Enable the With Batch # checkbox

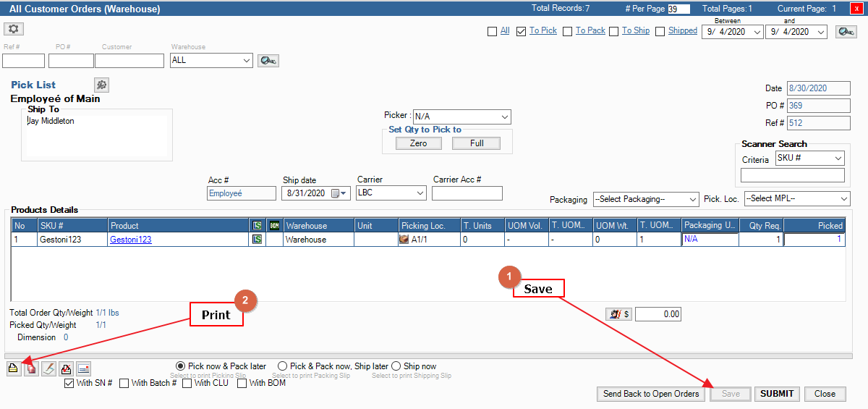click(124, 383)
